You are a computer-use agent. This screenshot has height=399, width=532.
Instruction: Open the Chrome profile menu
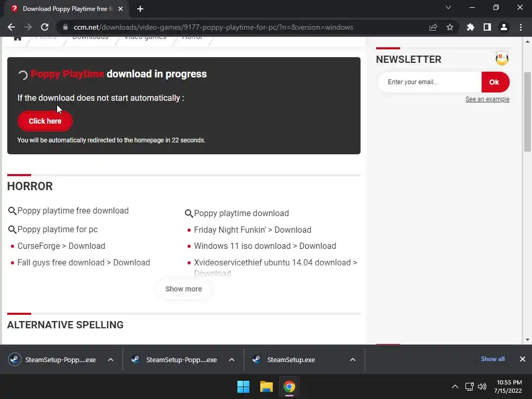504,27
